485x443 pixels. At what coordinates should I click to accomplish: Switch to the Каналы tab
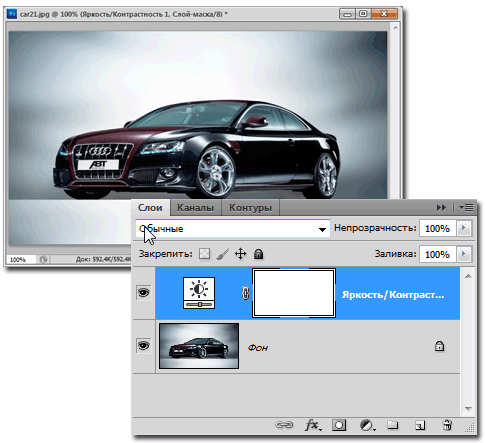tap(196, 208)
